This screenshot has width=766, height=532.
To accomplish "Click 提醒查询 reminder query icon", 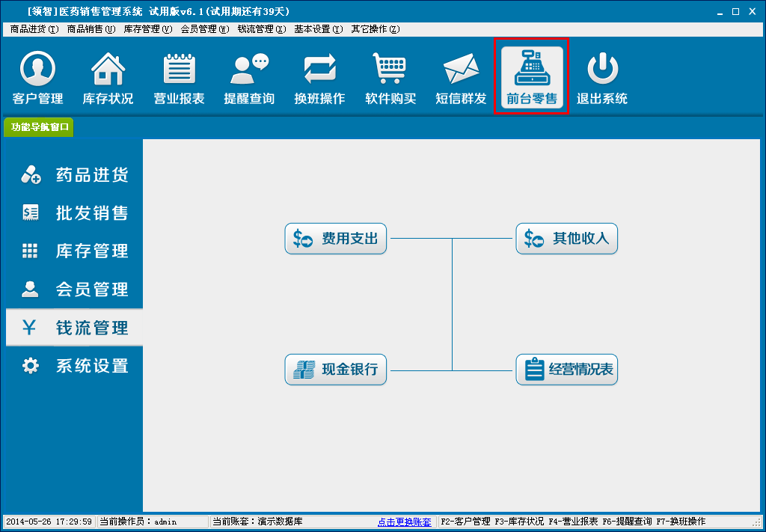I will (x=249, y=78).
